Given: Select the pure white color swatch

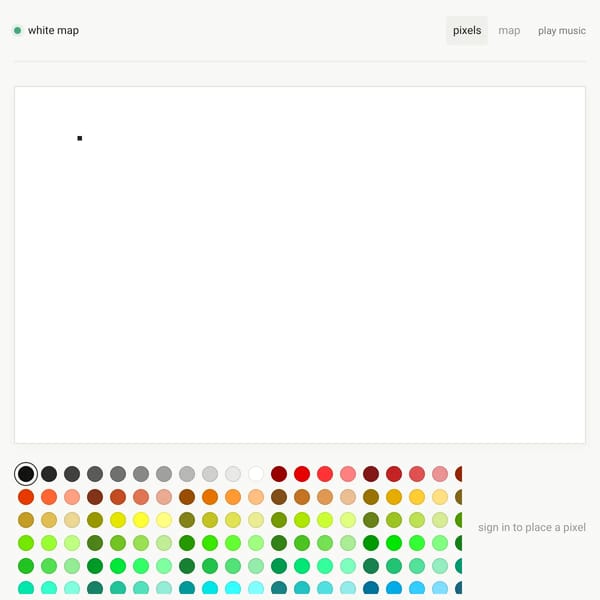Looking at the screenshot, I should click(x=256, y=474).
